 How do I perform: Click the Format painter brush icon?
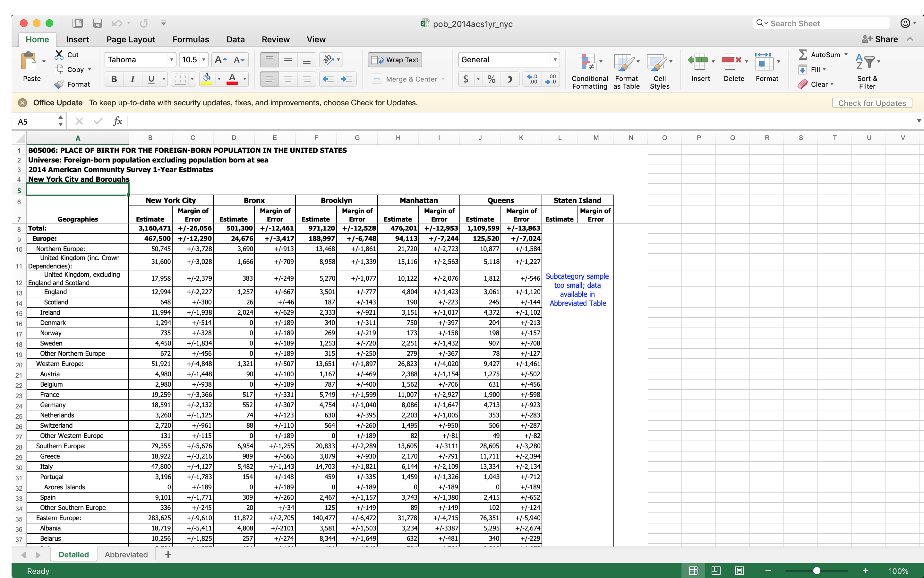[59, 84]
